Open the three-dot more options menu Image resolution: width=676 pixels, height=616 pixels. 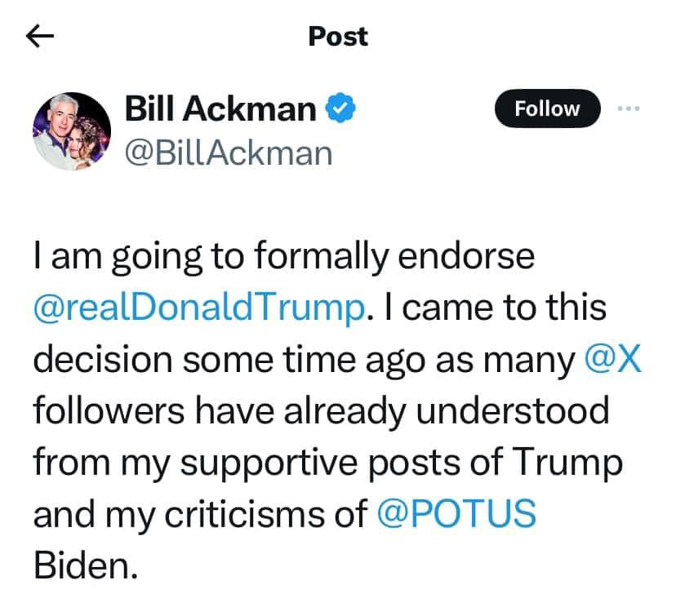pyautogui.click(x=626, y=109)
